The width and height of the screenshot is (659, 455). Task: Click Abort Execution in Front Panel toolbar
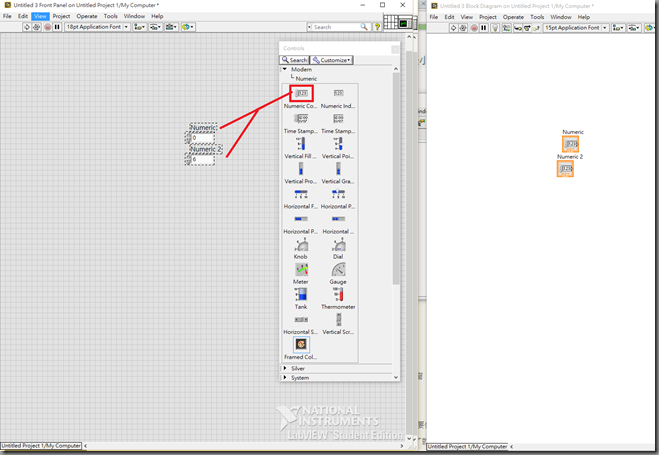click(47, 27)
